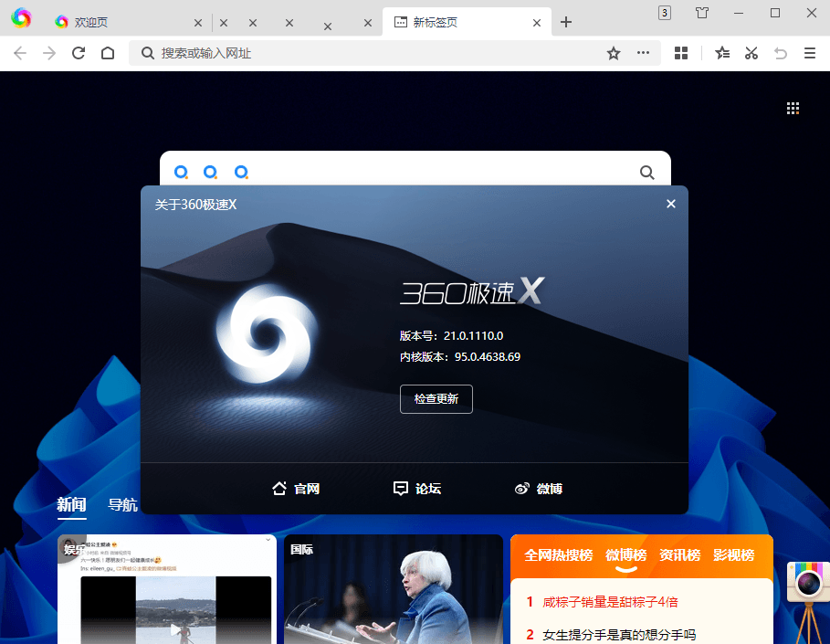Open the 论坛 forum link
The width and height of the screenshot is (830, 644).
(x=417, y=488)
